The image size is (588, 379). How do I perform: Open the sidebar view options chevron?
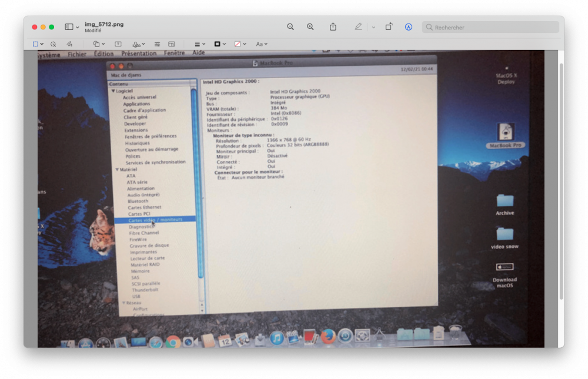78,28
